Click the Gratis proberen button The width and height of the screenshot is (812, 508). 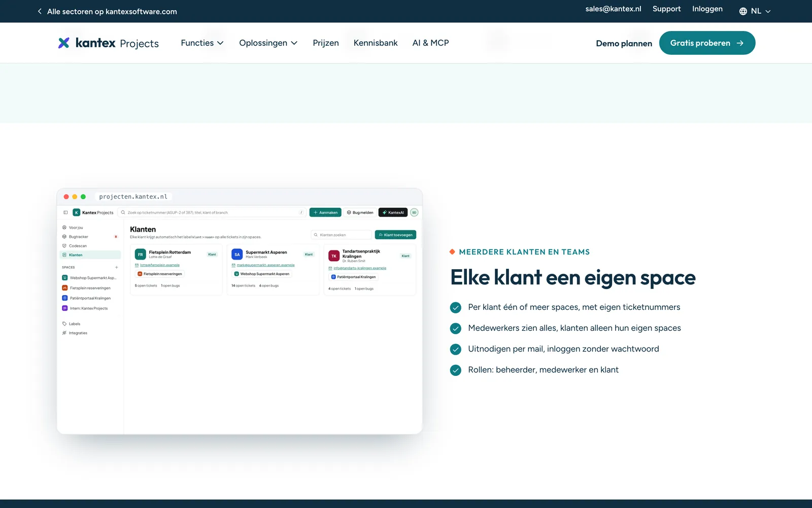pos(707,43)
